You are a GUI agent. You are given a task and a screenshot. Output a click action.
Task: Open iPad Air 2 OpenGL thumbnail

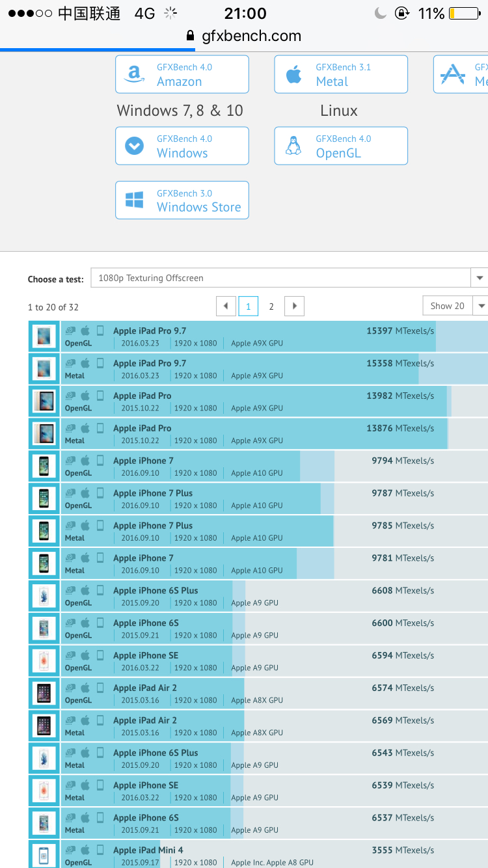[44, 694]
